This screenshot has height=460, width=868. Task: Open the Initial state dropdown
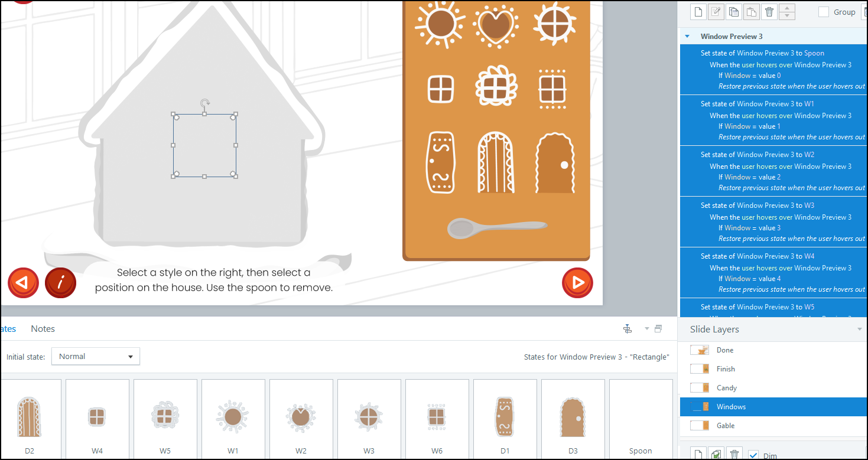(96, 357)
